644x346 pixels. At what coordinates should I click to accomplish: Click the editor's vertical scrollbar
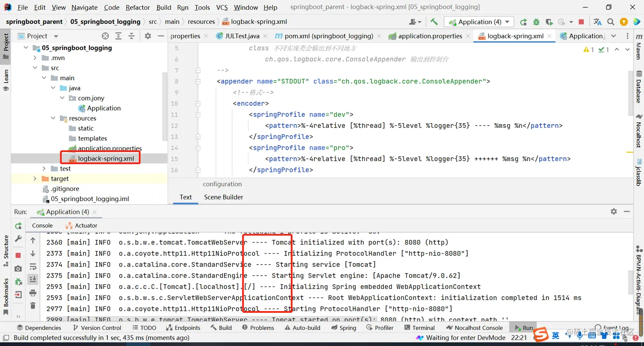point(630,92)
